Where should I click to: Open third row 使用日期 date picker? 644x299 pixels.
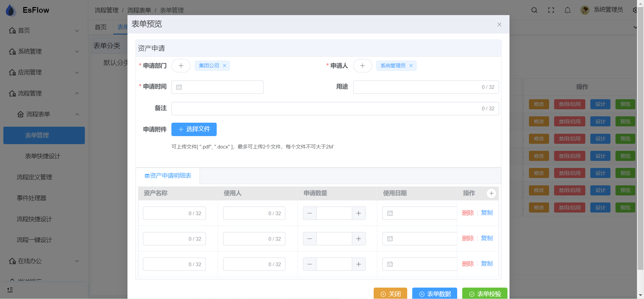coord(420,264)
